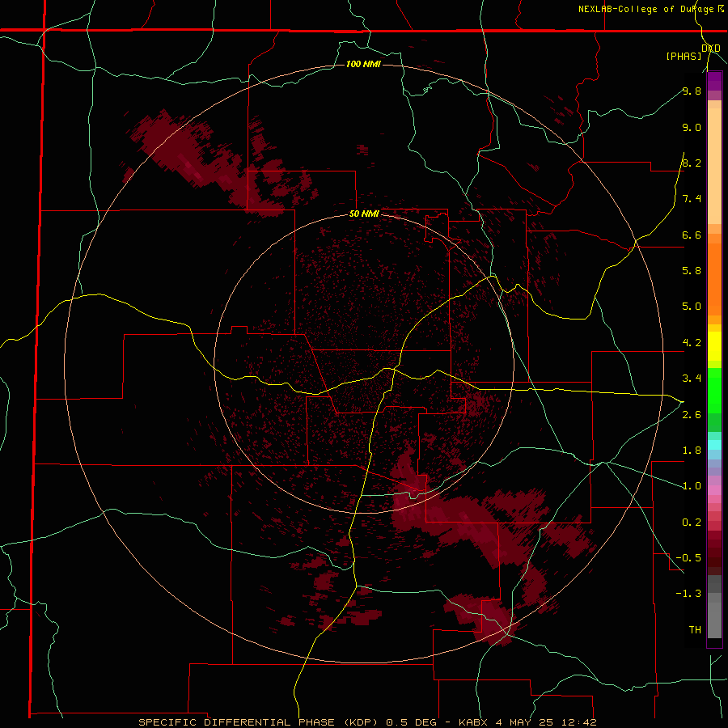Click the 9.0 value on color scale
This screenshot has width=728, height=728.
692,127
